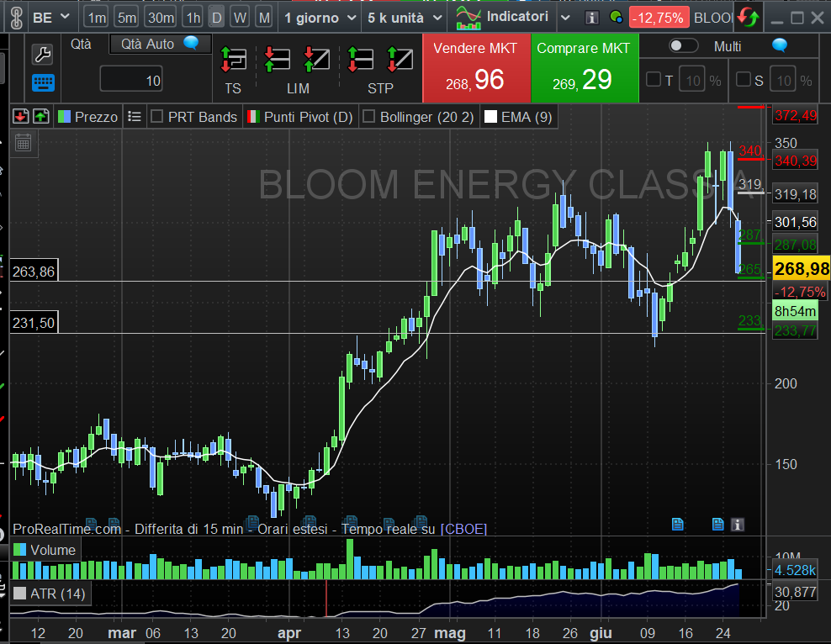Screen dimensions: 831x644
Task: Enable the PRT Bands checkbox
Action: [157, 117]
